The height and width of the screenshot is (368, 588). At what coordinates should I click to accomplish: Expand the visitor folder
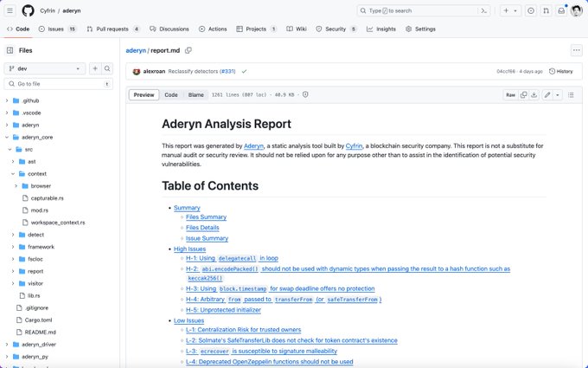tap(13, 283)
